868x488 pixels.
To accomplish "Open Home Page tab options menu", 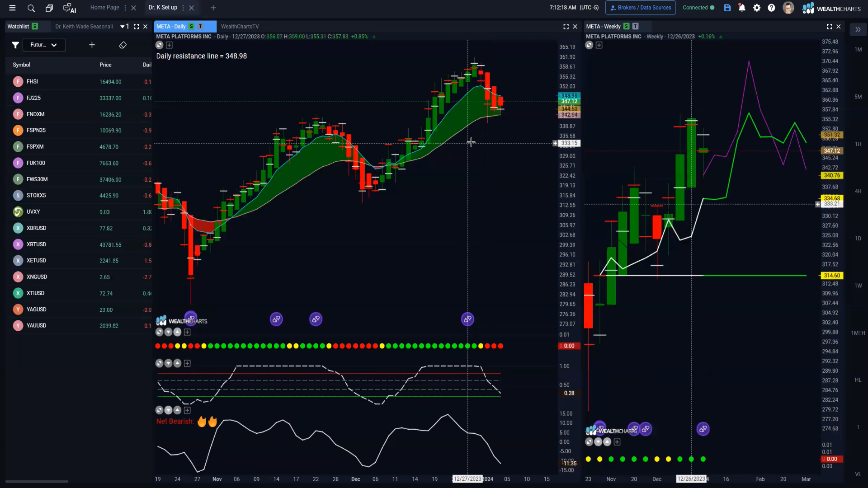I will [125, 8].
